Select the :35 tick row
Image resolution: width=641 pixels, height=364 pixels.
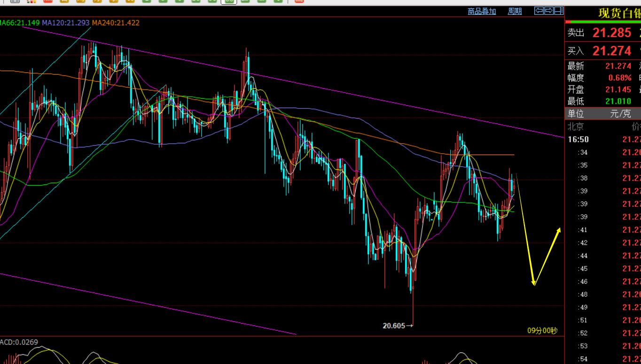pos(603,165)
